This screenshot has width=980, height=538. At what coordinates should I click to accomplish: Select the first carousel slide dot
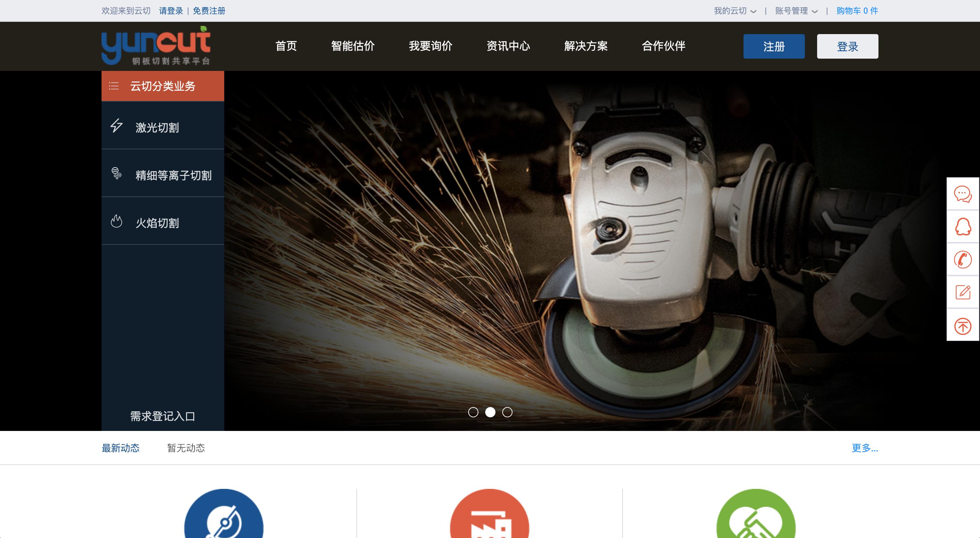coord(473,412)
